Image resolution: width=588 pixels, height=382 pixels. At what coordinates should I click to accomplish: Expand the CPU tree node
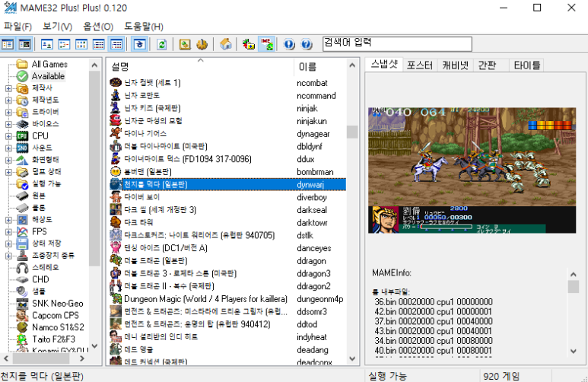tap(8, 136)
